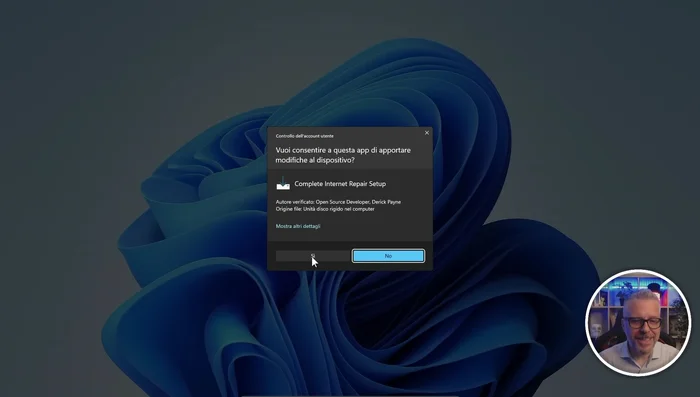Click the Sì button to allow changes
This screenshot has height=397, width=700.
313,256
